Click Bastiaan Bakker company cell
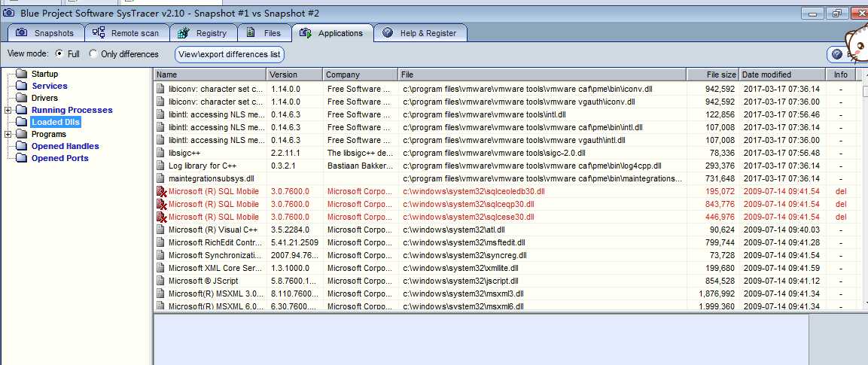868x365 pixels. (361, 166)
